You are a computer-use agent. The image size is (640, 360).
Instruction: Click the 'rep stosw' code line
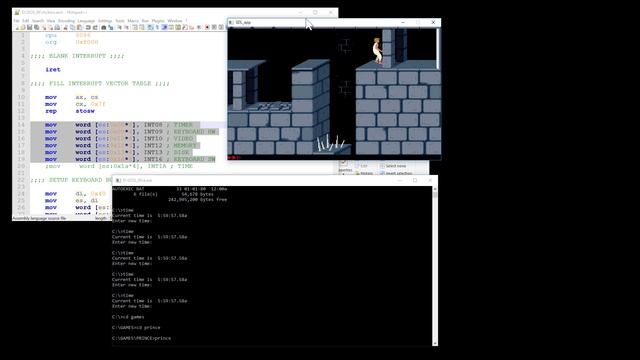point(69,111)
